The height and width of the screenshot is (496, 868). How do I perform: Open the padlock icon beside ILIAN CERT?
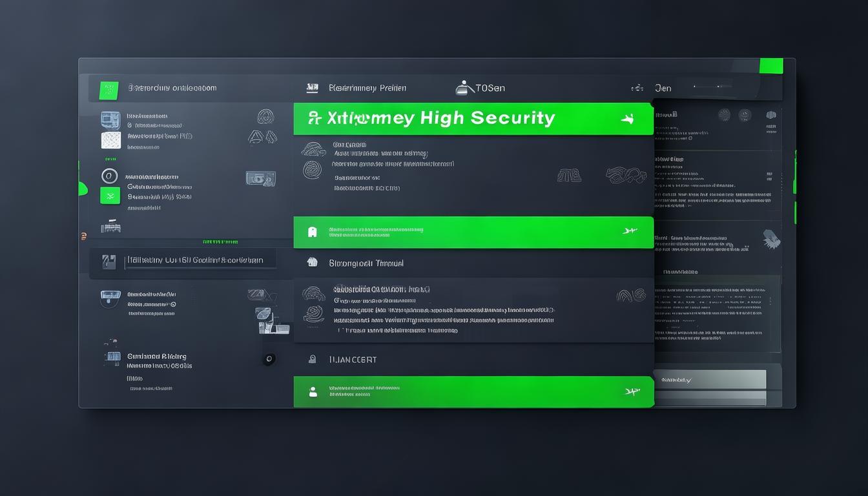click(312, 359)
